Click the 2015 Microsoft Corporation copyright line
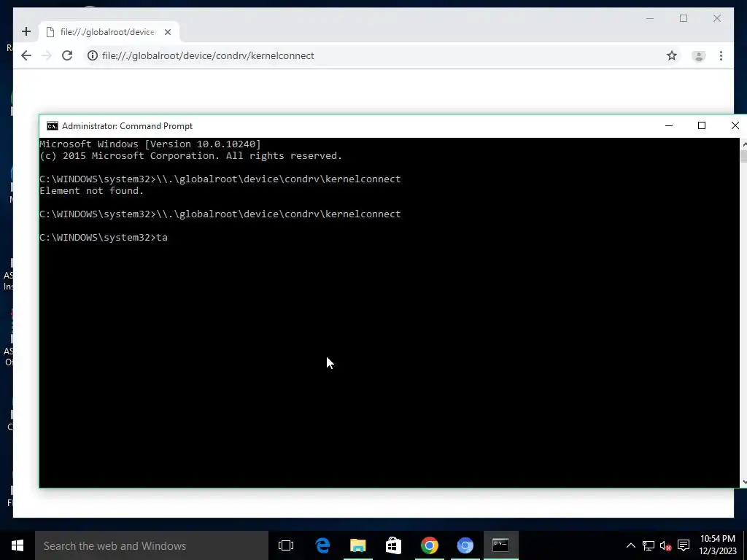The width and height of the screenshot is (747, 560). (190, 156)
